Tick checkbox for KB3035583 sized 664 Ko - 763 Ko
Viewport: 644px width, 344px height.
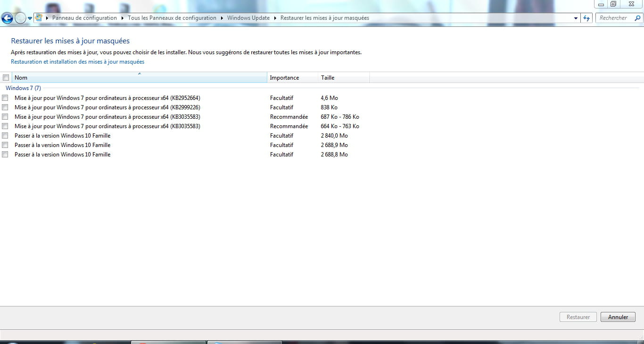5,126
